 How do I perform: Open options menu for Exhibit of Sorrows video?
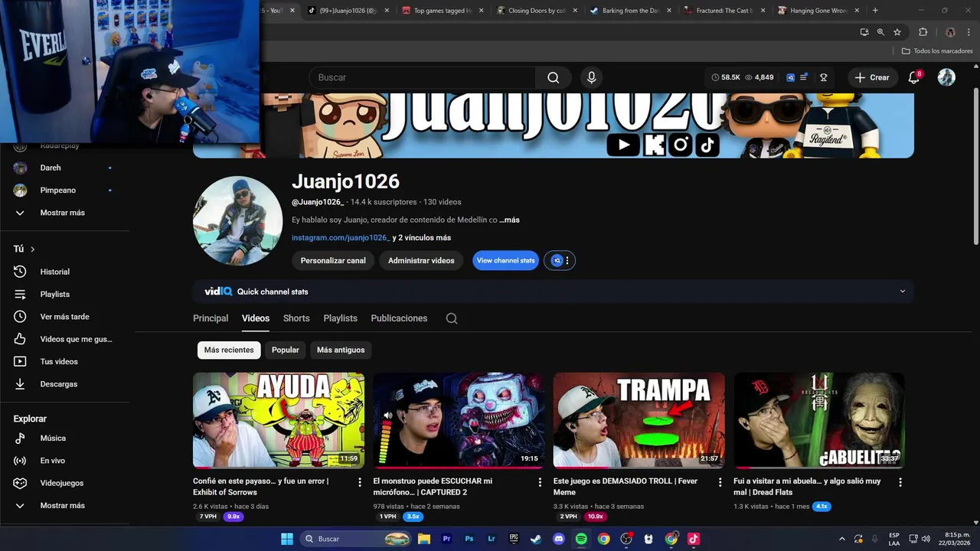360,482
